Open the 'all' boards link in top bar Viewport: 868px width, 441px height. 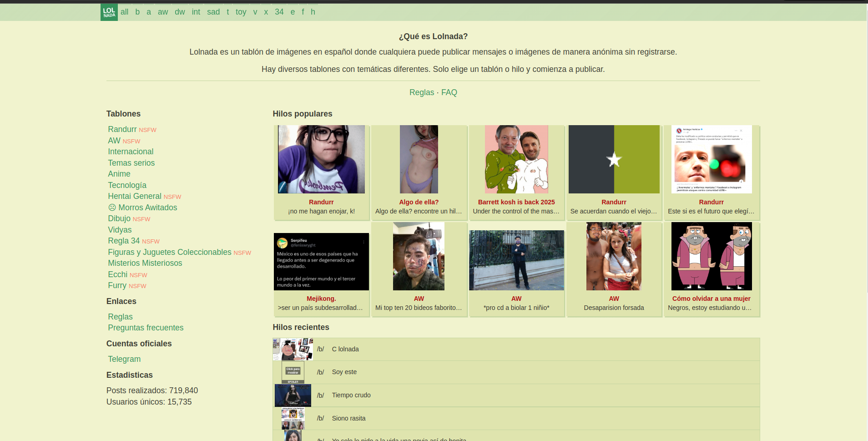tap(124, 12)
